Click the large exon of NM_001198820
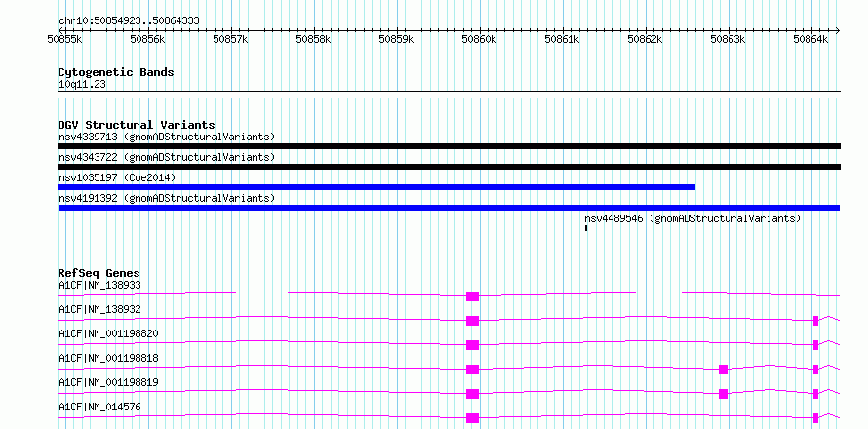868x429 pixels. (x=472, y=345)
